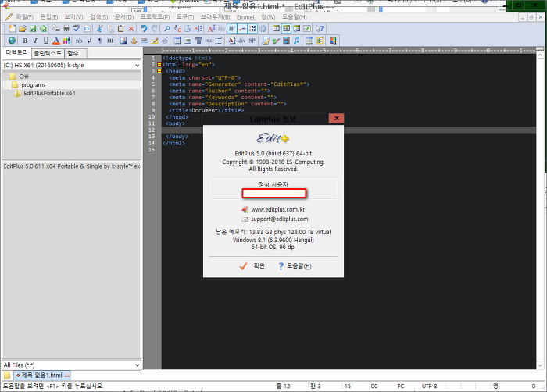Click the red Delete X icon

tap(132, 29)
